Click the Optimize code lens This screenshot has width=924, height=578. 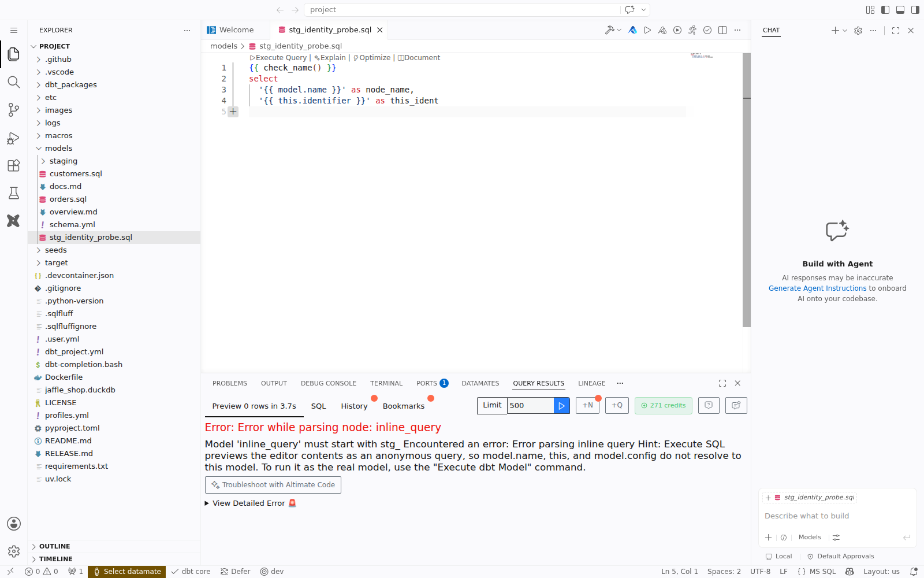(x=372, y=58)
